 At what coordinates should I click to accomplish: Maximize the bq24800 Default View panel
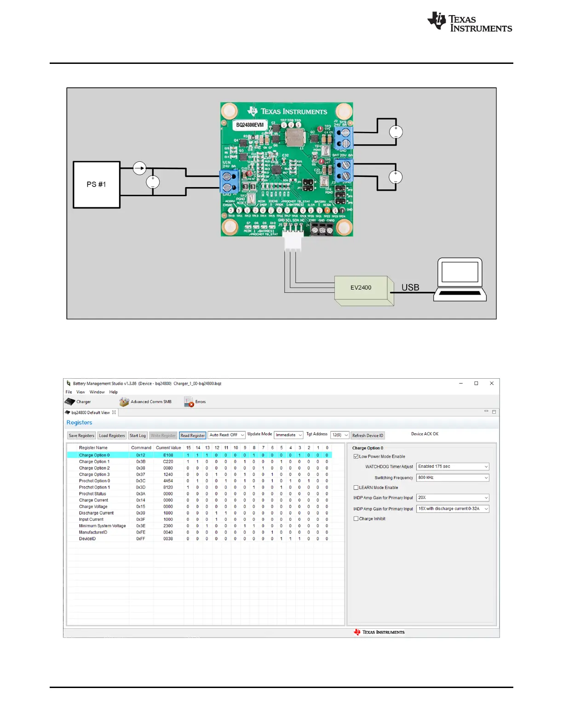[494, 412]
